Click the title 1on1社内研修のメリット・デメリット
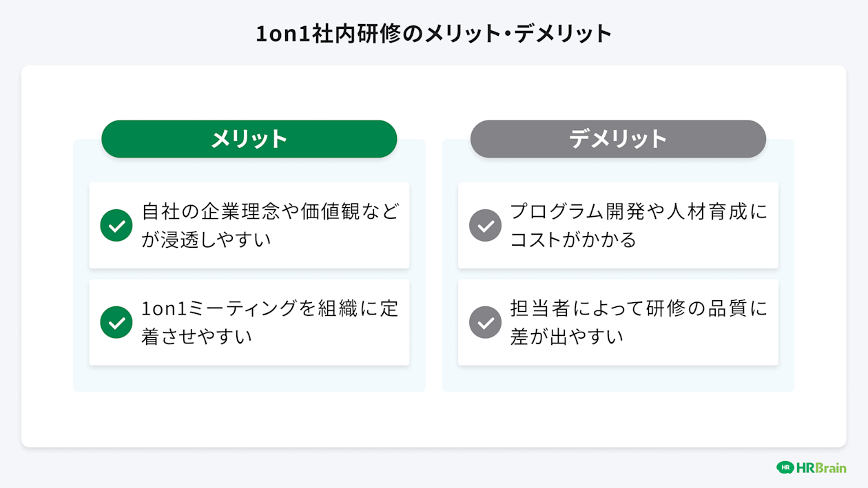The image size is (868, 488). coord(434,33)
